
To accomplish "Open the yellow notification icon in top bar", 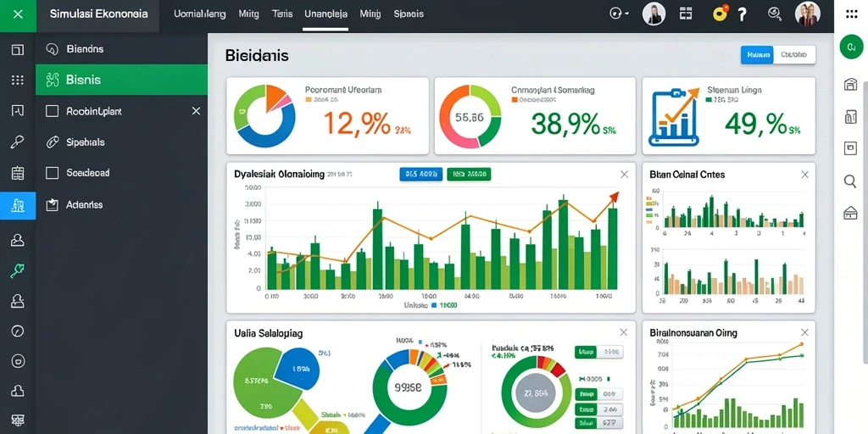I will point(721,14).
